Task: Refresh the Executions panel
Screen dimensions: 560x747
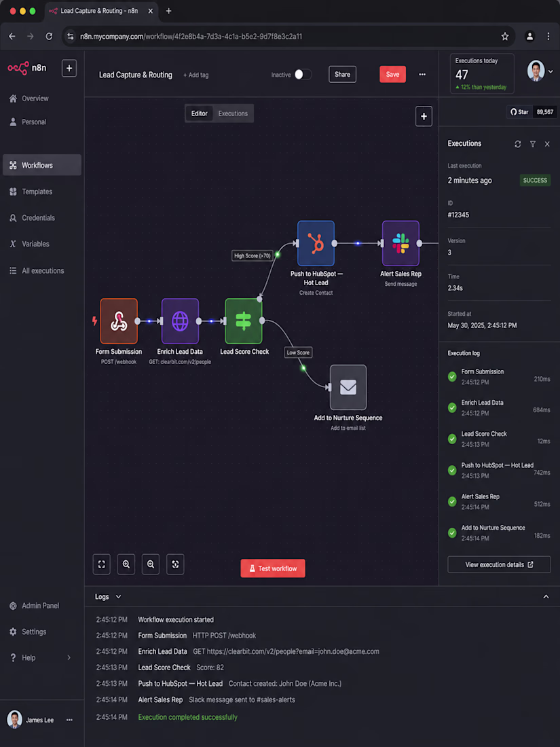Action: 518,144
